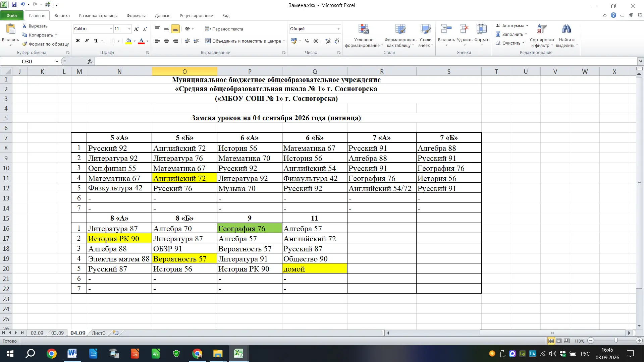This screenshot has height=362, width=644.
Task: Click the Format as Table (Форматировать как таблицу) icon
Action: click(400, 29)
